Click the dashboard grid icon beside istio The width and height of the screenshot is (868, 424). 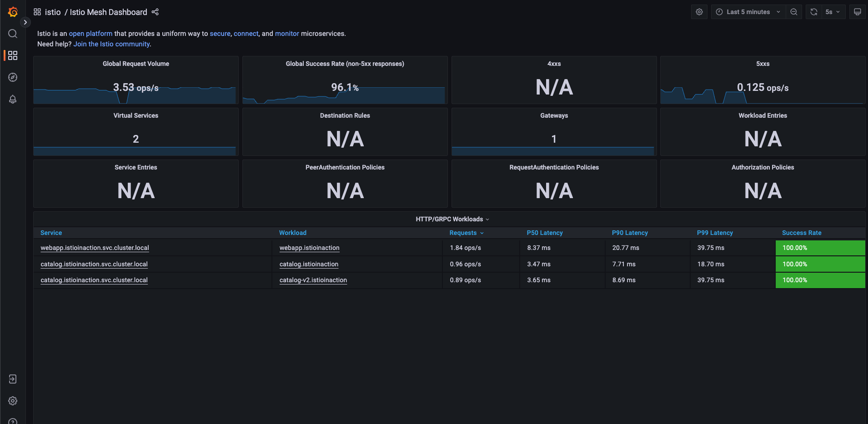click(x=37, y=12)
